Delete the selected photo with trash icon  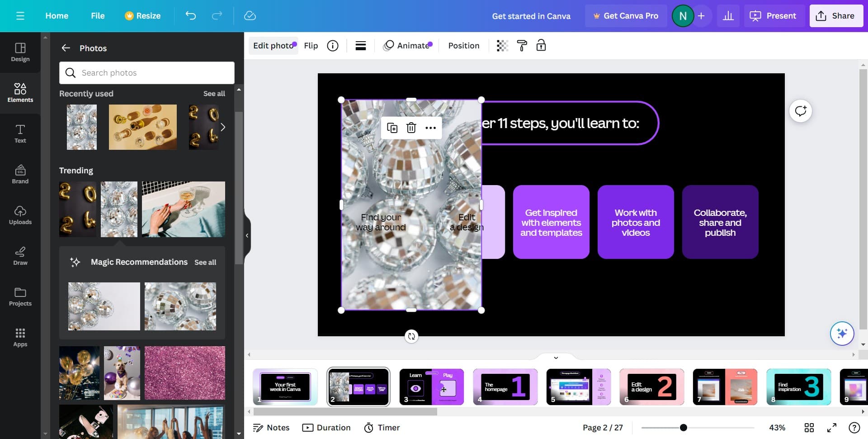411,128
